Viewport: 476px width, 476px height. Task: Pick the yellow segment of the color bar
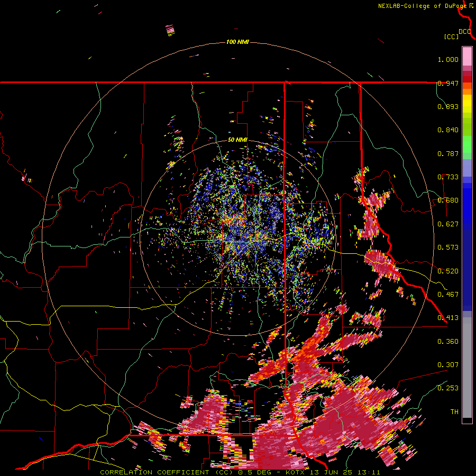coord(467,104)
